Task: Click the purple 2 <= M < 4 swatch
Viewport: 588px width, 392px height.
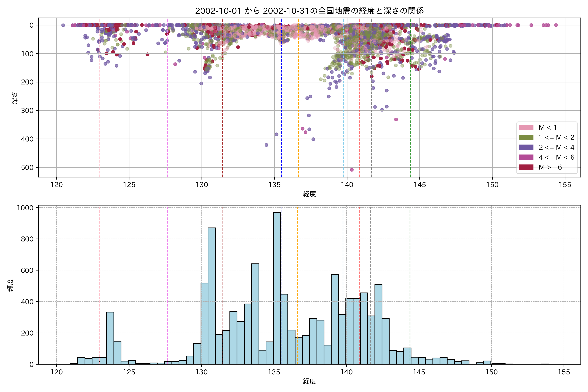Action: point(526,147)
